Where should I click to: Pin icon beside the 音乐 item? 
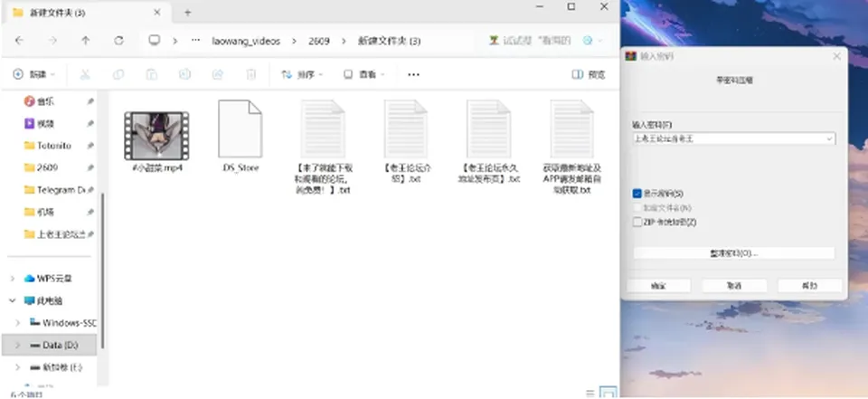tap(90, 101)
